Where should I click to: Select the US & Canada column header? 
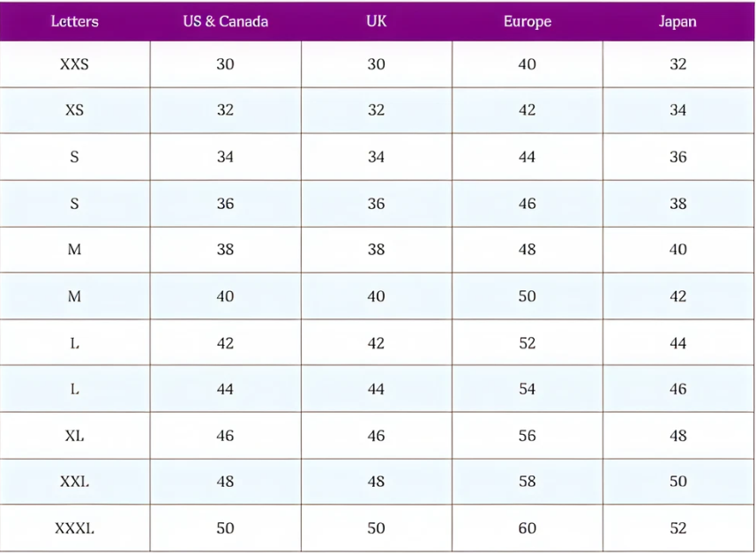point(225,22)
